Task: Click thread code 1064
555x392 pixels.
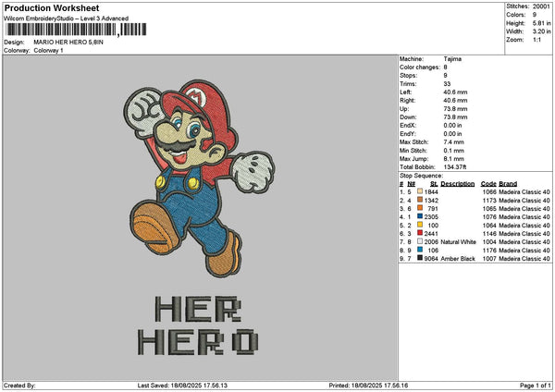Action: 489,226
